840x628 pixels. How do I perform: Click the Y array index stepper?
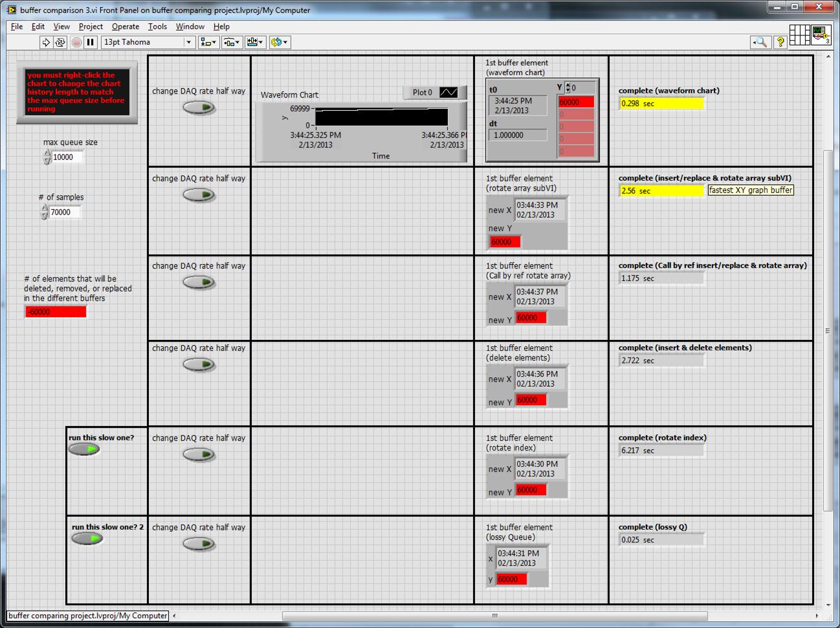point(568,87)
